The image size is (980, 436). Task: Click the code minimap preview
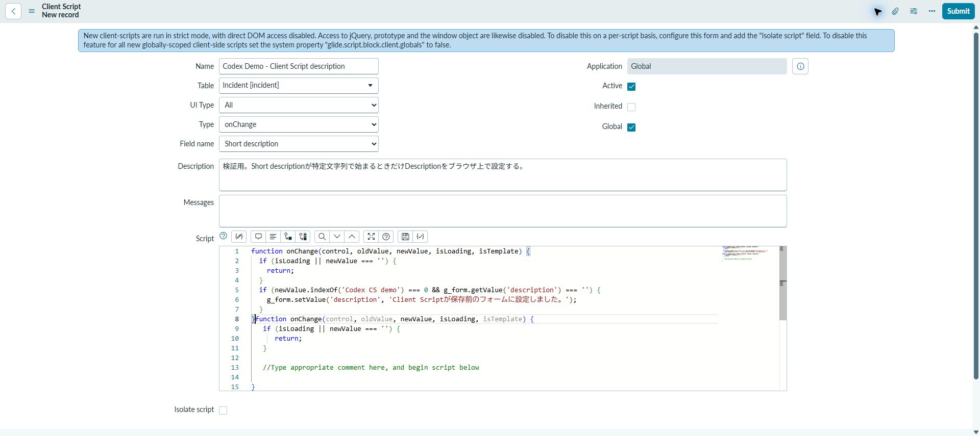click(745, 253)
